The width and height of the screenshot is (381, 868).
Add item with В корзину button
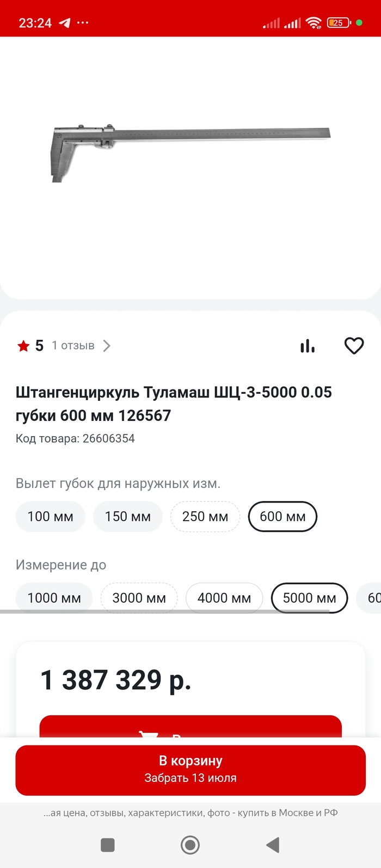(190, 769)
